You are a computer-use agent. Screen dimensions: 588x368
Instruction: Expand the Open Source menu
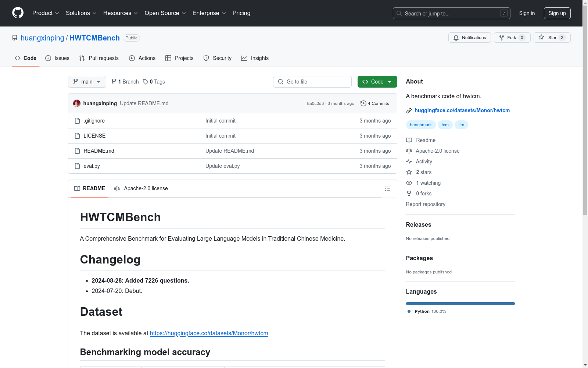(x=165, y=13)
